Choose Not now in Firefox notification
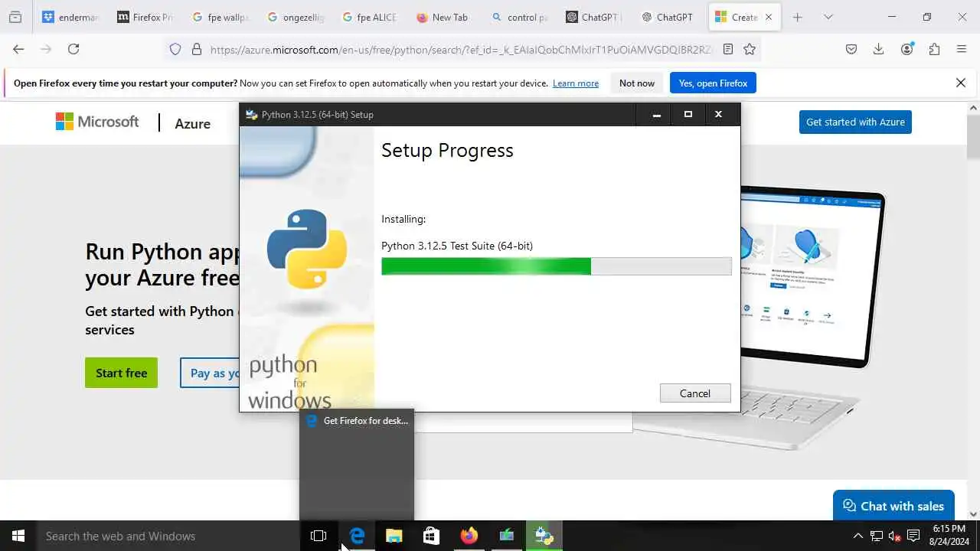 [x=637, y=83]
